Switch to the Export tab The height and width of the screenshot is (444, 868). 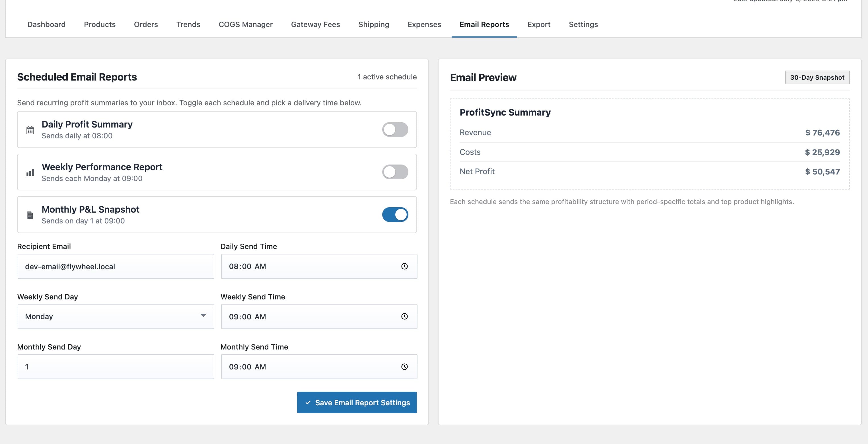(x=539, y=24)
